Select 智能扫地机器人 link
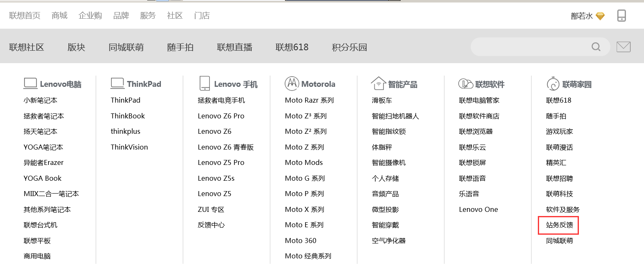The height and width of the screenshot is (275, 644). (396, 116)
